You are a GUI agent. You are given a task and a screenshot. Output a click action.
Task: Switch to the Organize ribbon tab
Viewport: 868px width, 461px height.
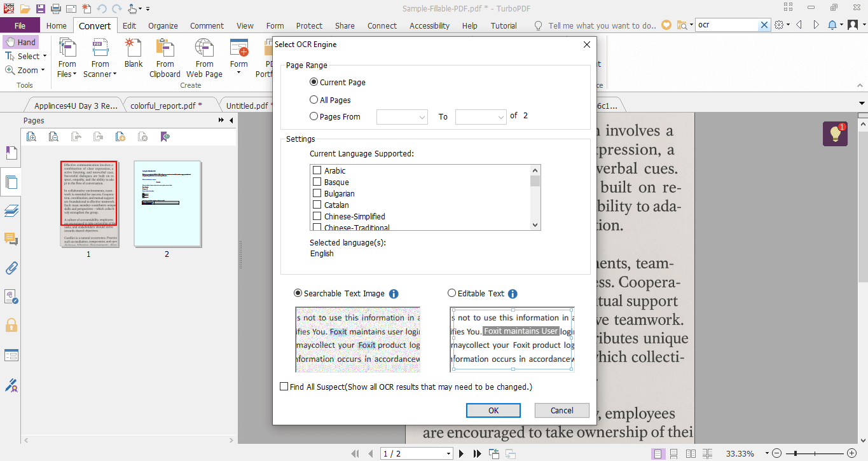162,25
